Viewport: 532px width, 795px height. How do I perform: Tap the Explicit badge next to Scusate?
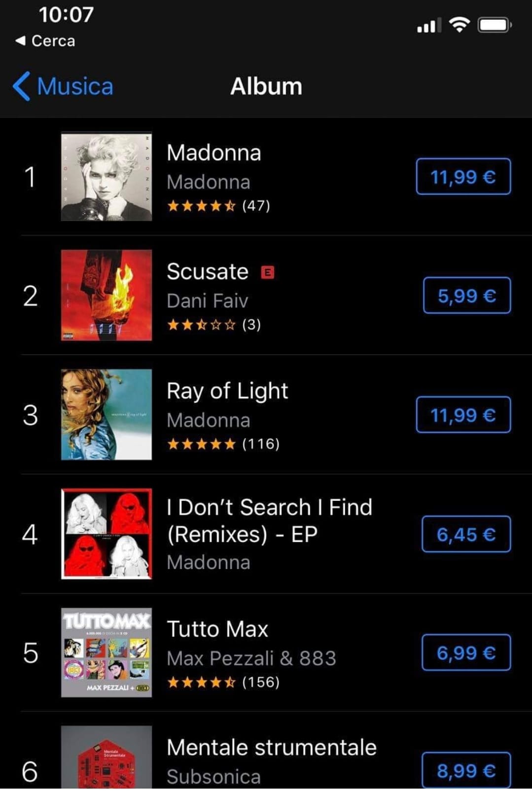[x=267, y=271]
